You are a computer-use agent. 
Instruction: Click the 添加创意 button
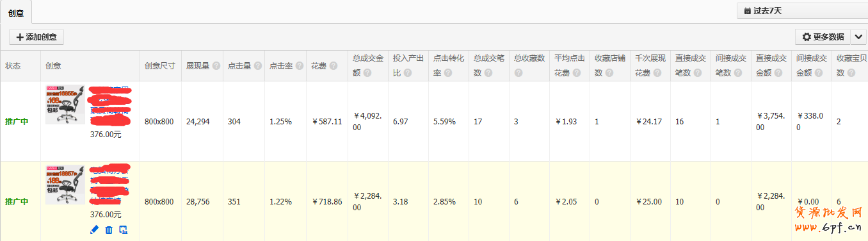[36, 37]
